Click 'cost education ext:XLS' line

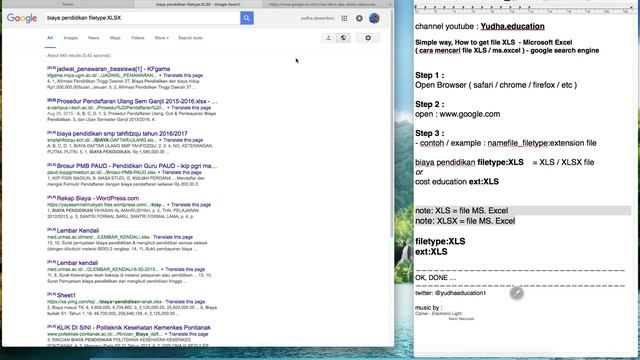point(457,182)
